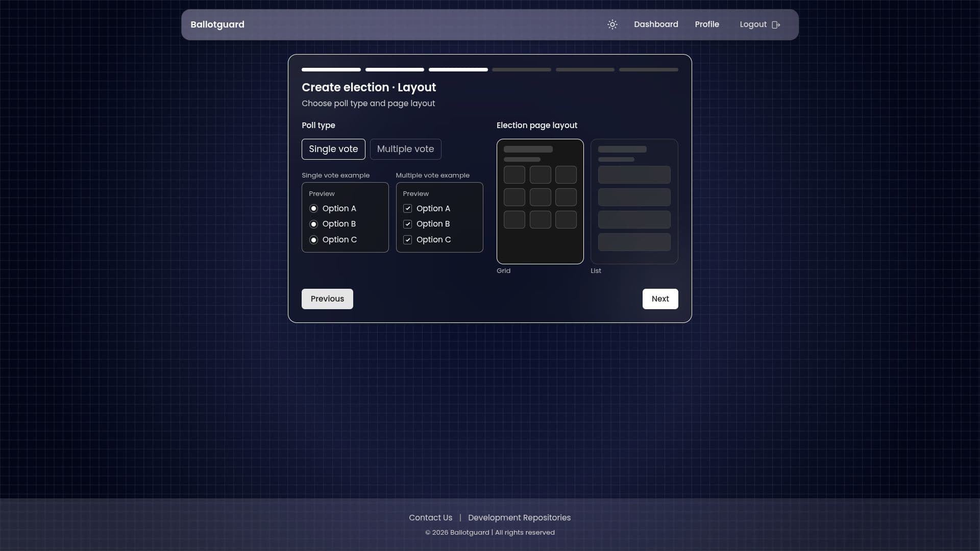980x551 pixels.
Task: Toggle light mode with the sun icon
Action: (x=612, y=24)
